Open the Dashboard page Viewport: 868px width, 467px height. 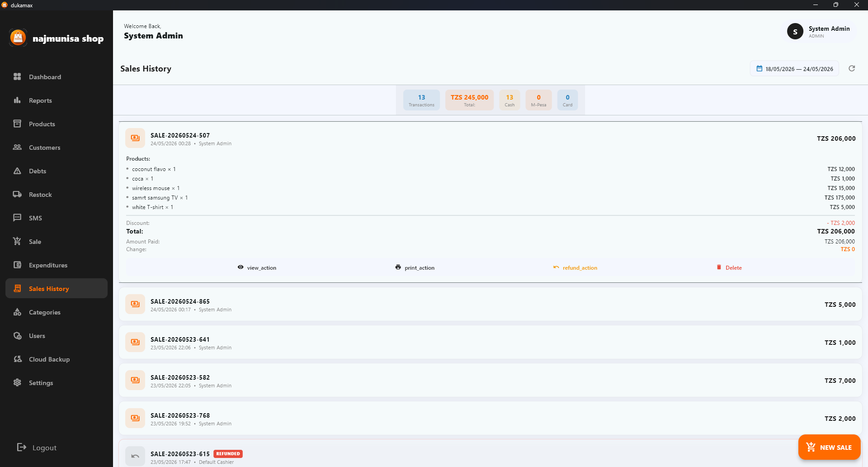pos(57,77)
